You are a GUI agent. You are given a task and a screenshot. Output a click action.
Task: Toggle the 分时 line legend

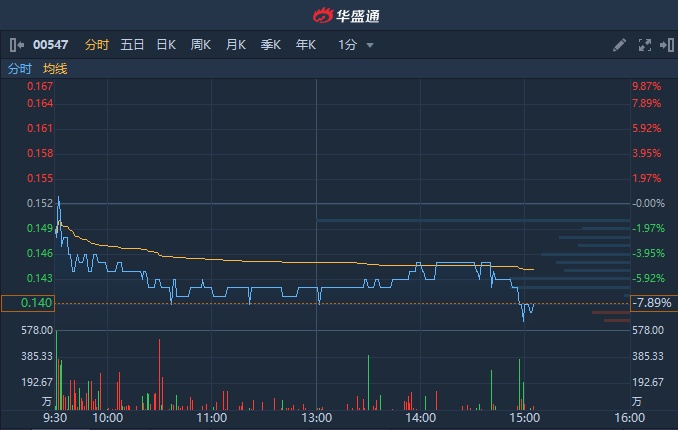pos(19,69)
